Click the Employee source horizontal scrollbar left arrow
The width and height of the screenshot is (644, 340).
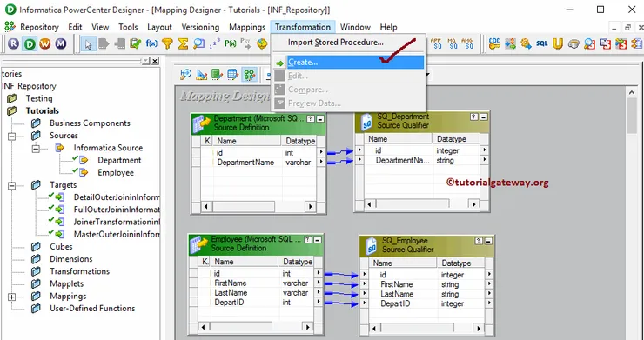pyautogui.click(x=203, y=327)
